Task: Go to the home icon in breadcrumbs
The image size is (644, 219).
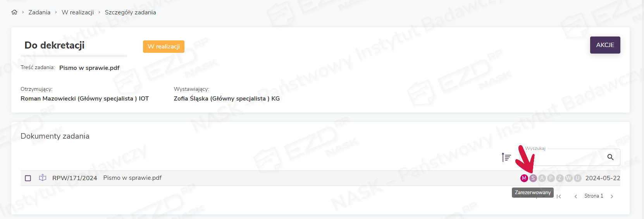Action: click(x=14, y=12)
